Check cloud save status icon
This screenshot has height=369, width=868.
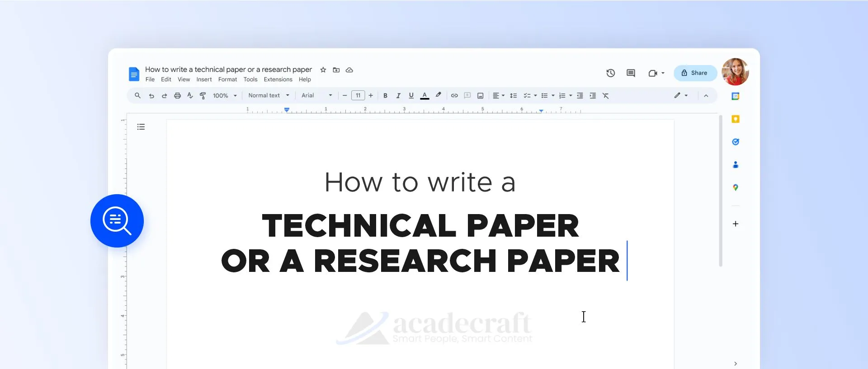pyautogui.click(x=349, y=70)
